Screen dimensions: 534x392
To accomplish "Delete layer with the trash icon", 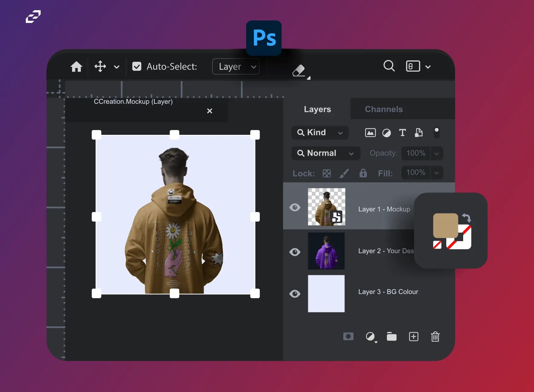I will tap(435, 336).
